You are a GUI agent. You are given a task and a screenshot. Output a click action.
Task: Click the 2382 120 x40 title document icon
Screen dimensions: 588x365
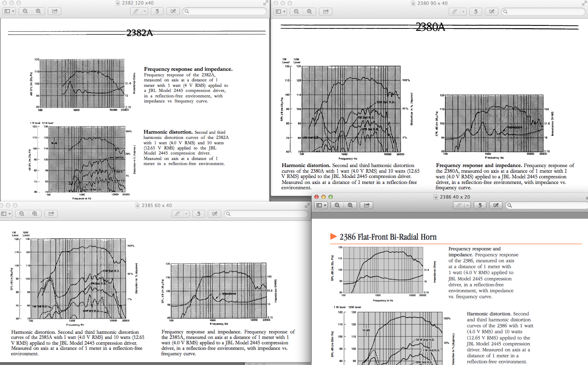pyautogui.click(x=118, y=3)
